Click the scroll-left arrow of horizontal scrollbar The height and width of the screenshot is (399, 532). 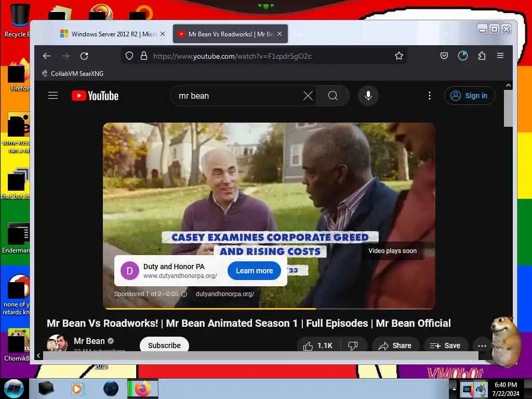(38, 355)
